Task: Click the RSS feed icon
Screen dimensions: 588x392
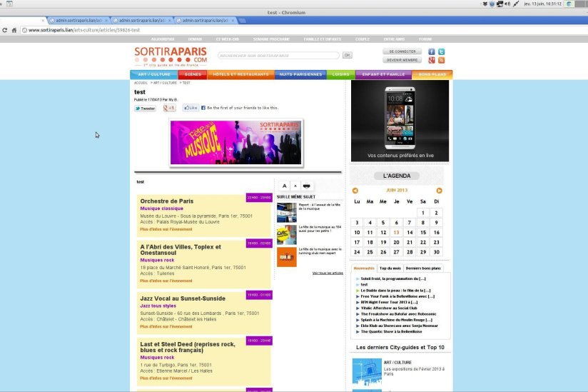Action: click(x=442, y=61)
